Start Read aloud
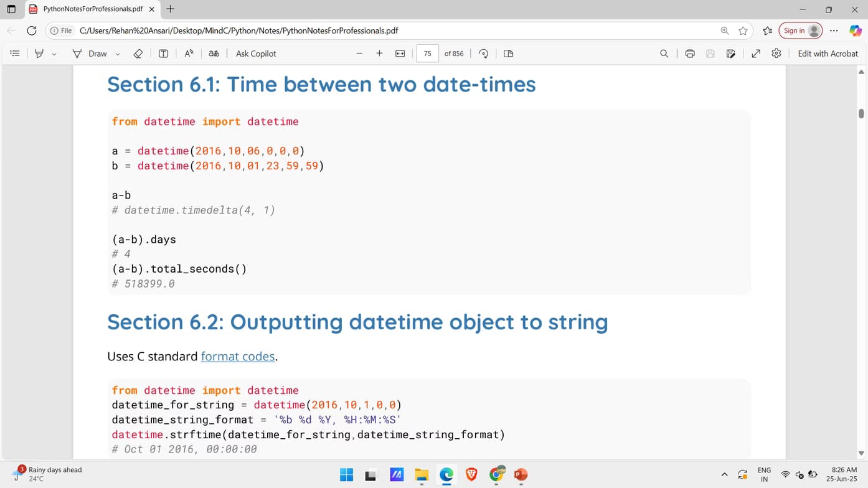This screenshot has width=868, height=488. 189,54
